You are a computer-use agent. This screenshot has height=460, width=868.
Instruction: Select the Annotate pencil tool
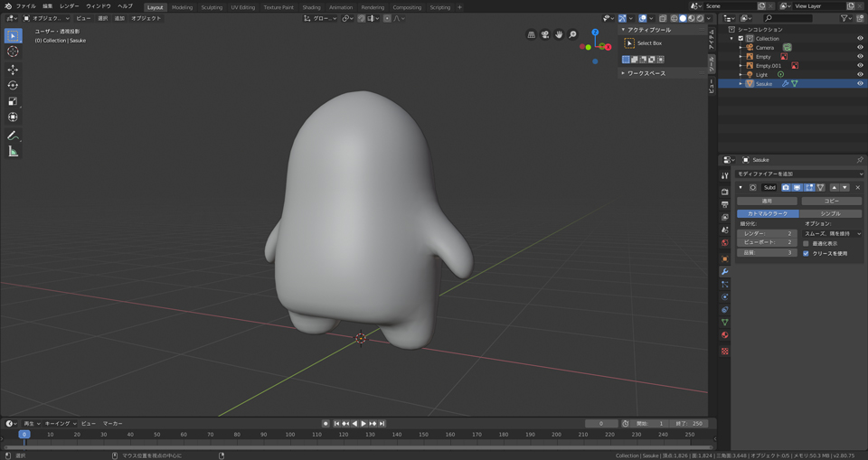pos(14,136)
